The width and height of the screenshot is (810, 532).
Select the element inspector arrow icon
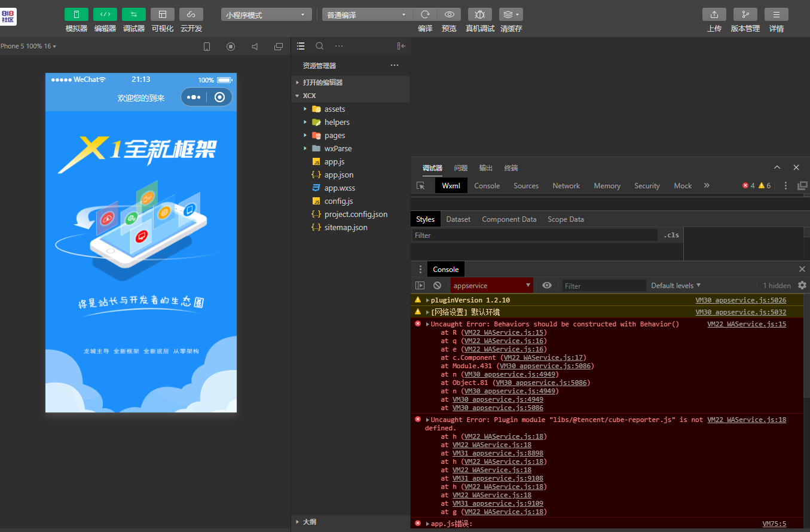coord(421,186)
